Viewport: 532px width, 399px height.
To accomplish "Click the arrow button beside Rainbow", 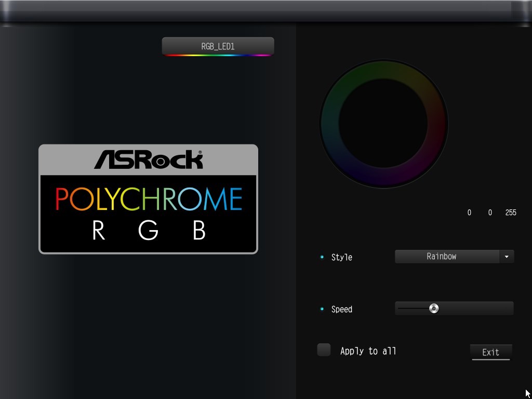I will tap(507, 257).
